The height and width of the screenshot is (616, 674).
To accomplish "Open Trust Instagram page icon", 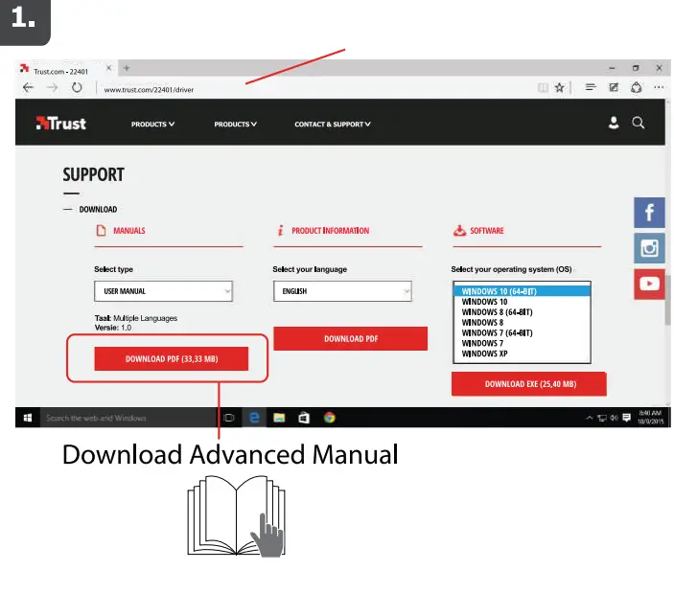I will [x=649, y=248].
